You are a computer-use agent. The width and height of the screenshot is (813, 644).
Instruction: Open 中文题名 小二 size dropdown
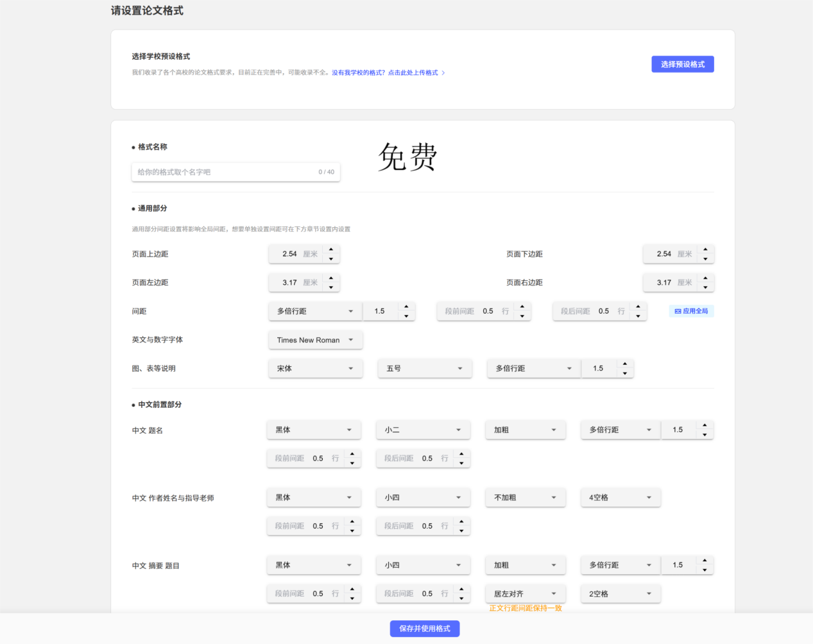(423, 430)
